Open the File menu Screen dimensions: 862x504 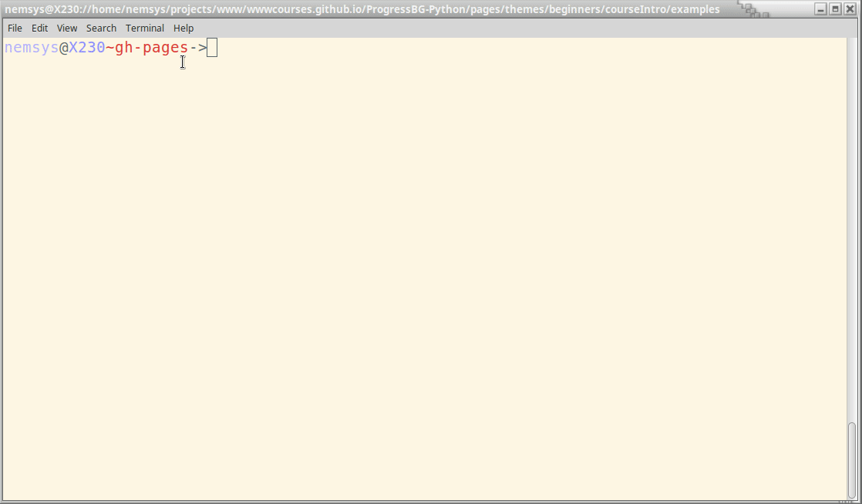(x=15, y=28)
